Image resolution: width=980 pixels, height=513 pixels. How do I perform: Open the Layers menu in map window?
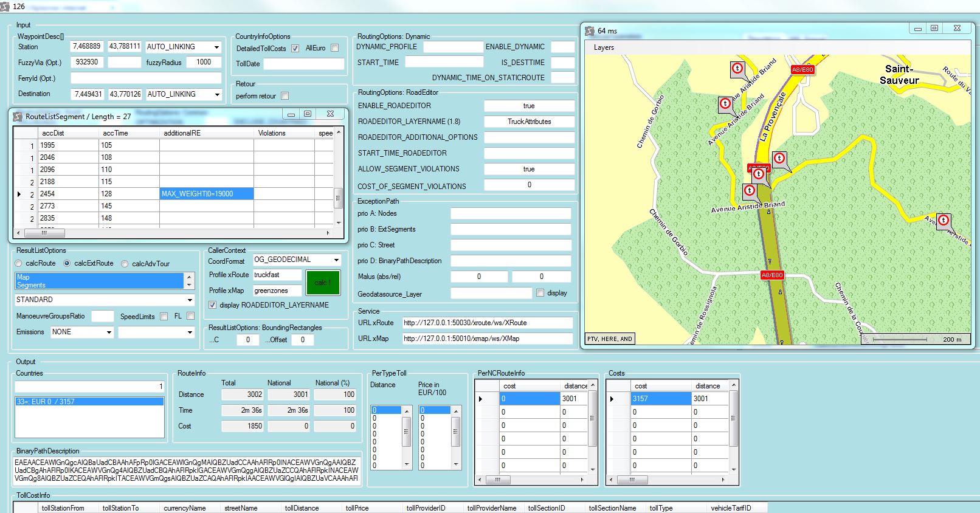pyautogui.click(x=604, y=47)
